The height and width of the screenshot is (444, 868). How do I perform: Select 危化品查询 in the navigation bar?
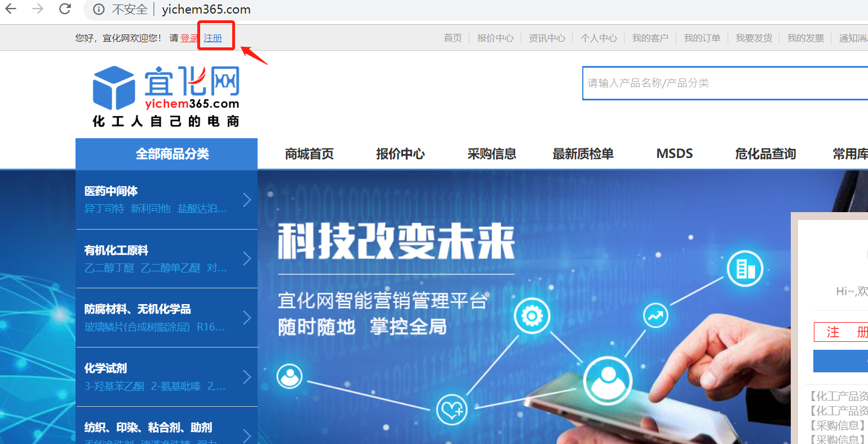[765, 154]
